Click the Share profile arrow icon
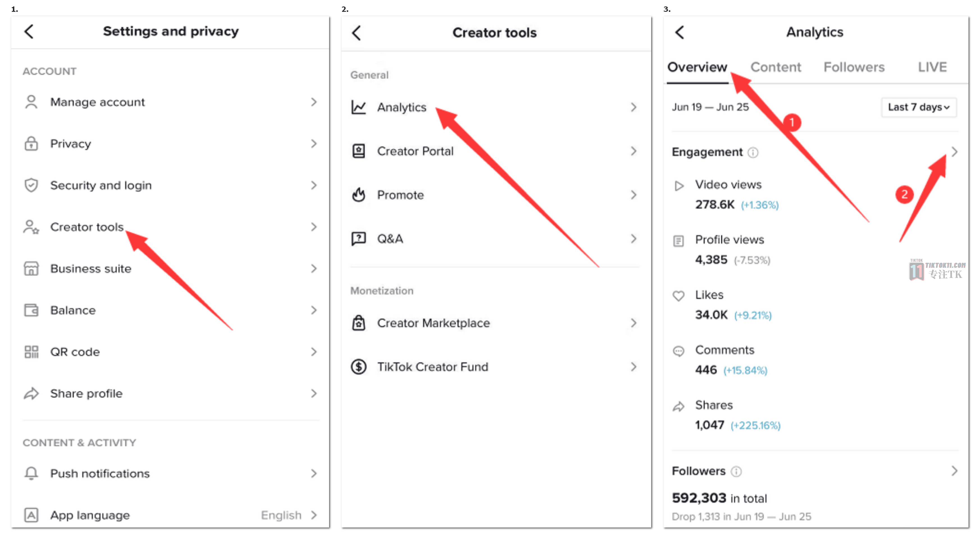This screenshot has height=539, width=980. (x=31, y=393)
